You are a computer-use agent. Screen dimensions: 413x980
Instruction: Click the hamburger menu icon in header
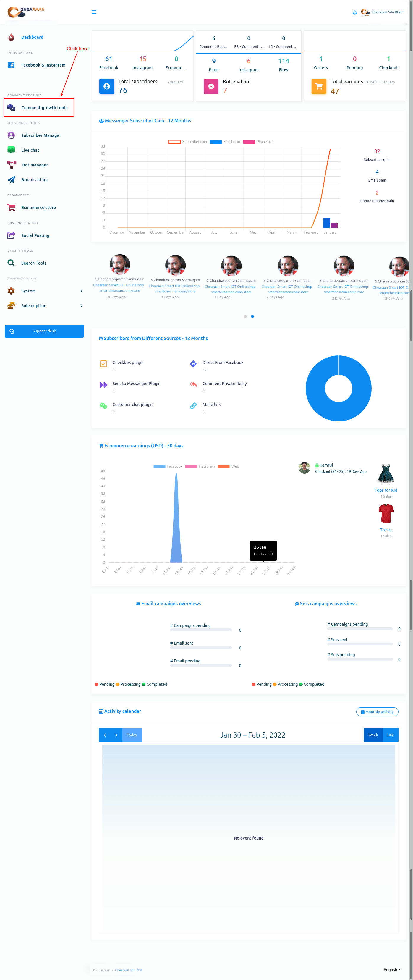[x=94, y=12]
